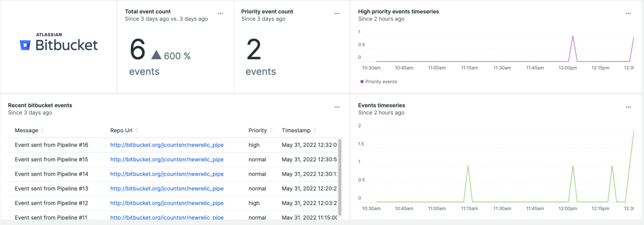Click the Priority event count value 2
The image size is (644, 225).
click(x=253, y=51)
